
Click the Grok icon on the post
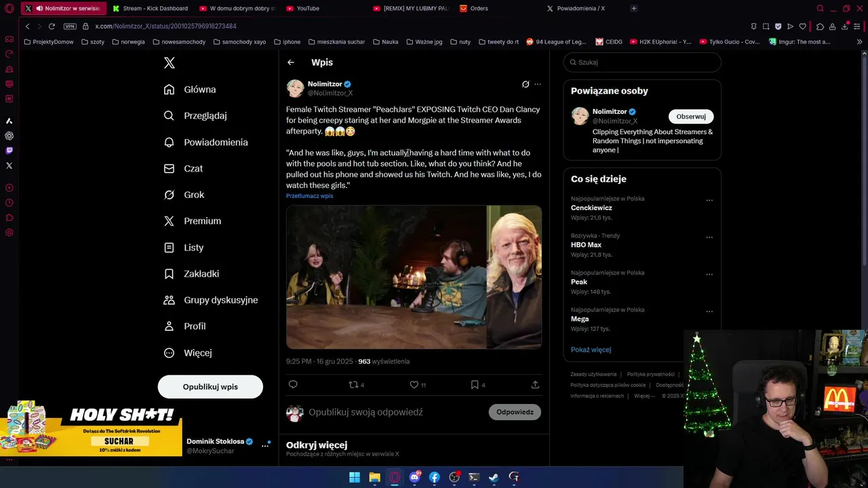[526, 85]
